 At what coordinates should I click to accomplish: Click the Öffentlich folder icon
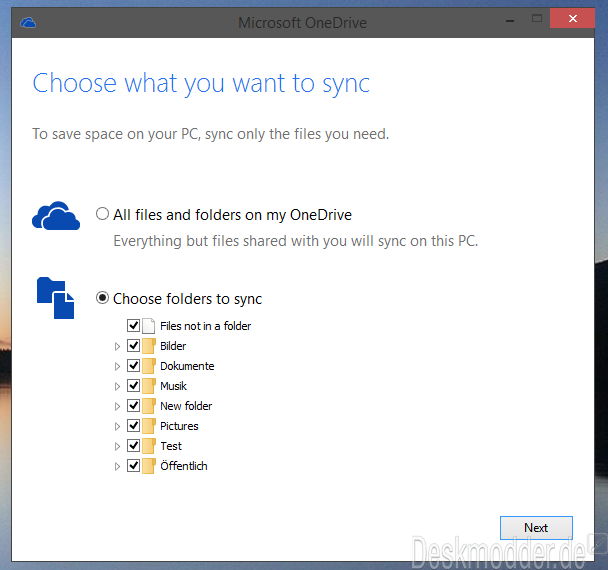pos(149,466)
